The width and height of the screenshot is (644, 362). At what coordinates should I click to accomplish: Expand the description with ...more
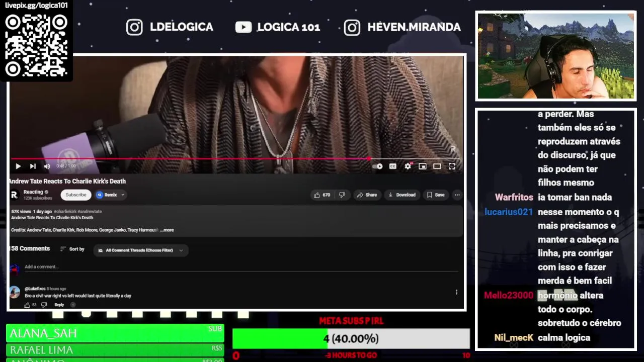(167, 230)
